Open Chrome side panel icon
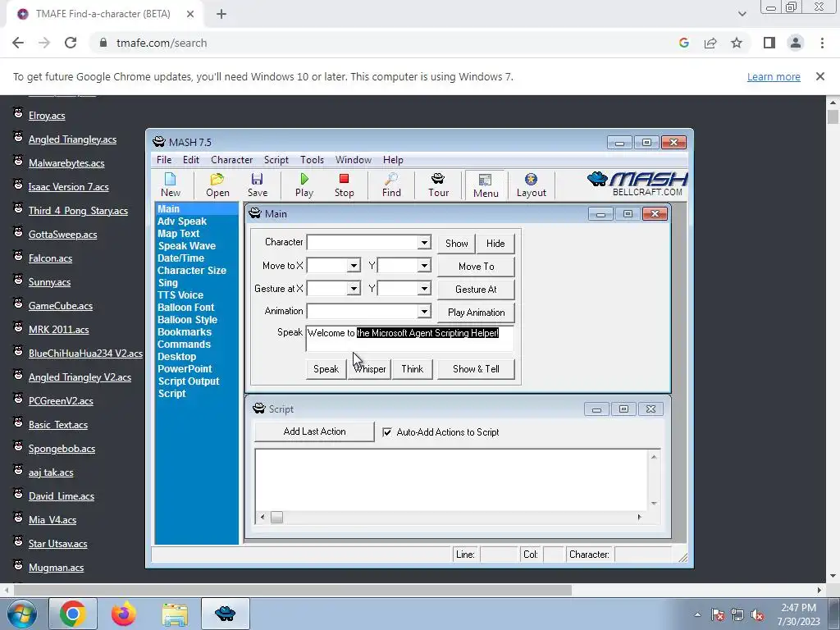Image resolution: width=840 pixels, height=630 pixels. (x=769, y=43)
